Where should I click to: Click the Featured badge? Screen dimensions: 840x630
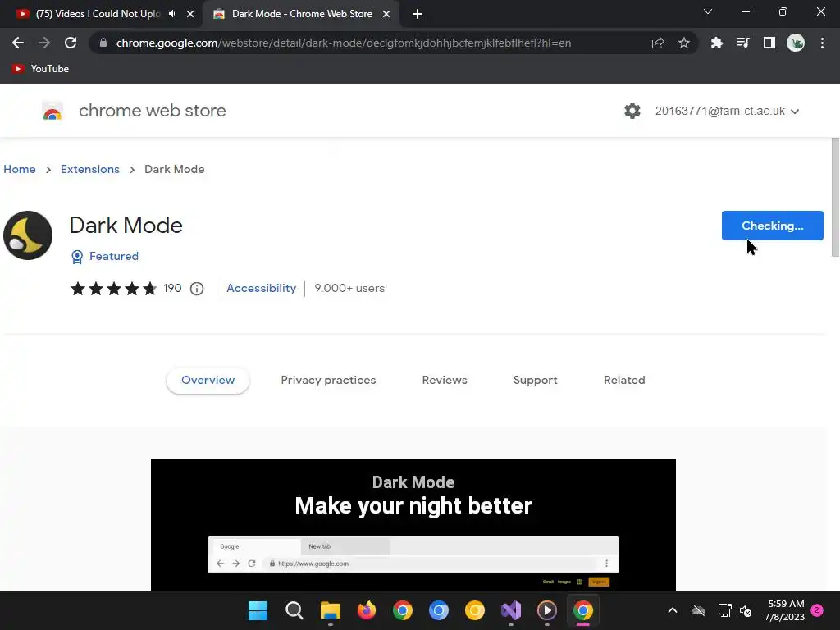coord(105,257)
